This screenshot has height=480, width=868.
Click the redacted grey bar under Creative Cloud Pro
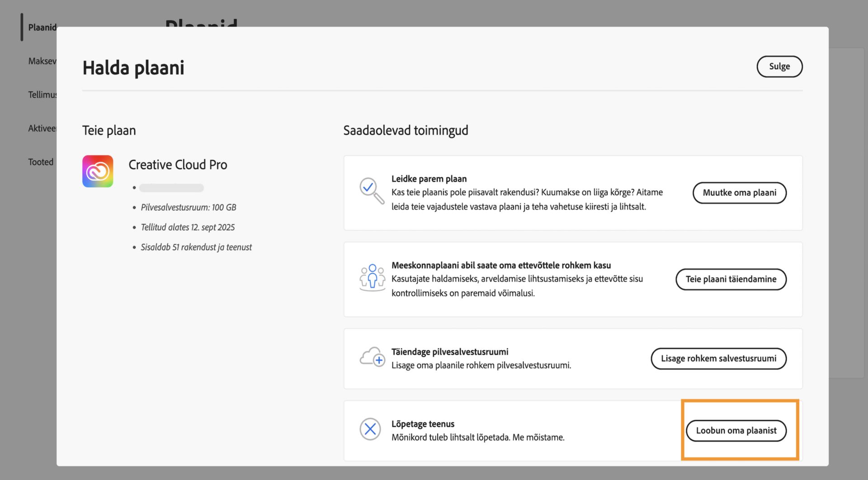click(171, 188)
